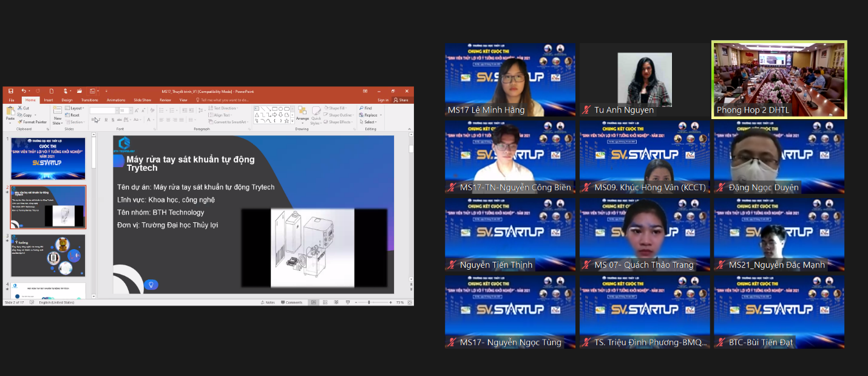
Task: Switch to Slide Sorter view icon
Action: [324, 302]
